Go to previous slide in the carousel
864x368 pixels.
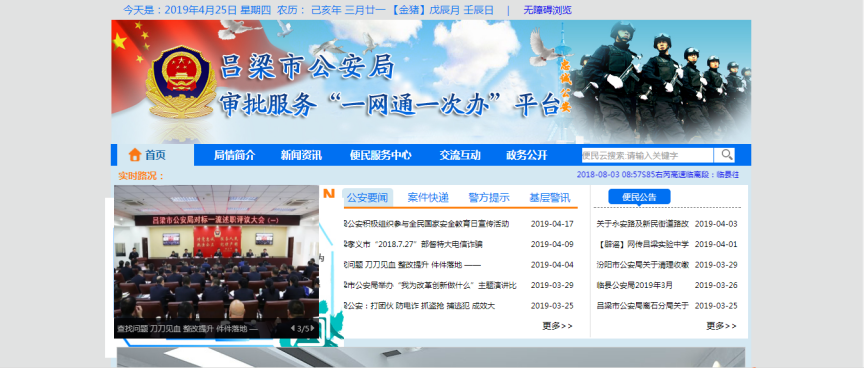pos(293,329)
